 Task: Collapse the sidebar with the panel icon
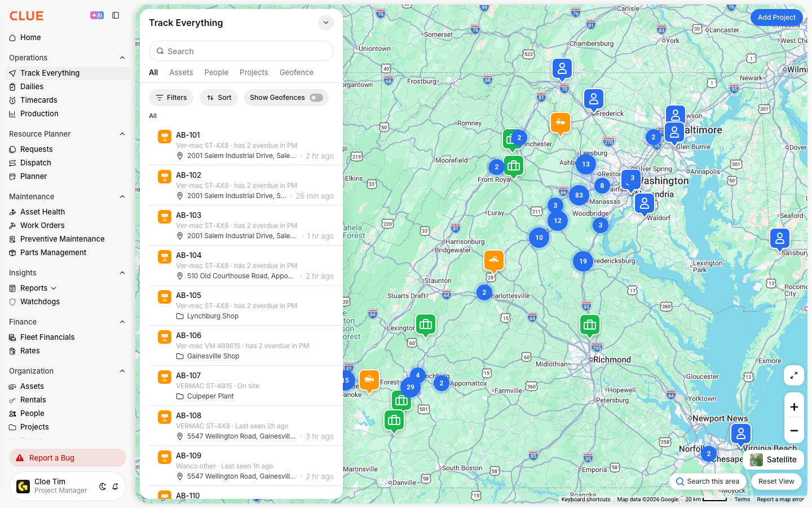coord(116,16)
